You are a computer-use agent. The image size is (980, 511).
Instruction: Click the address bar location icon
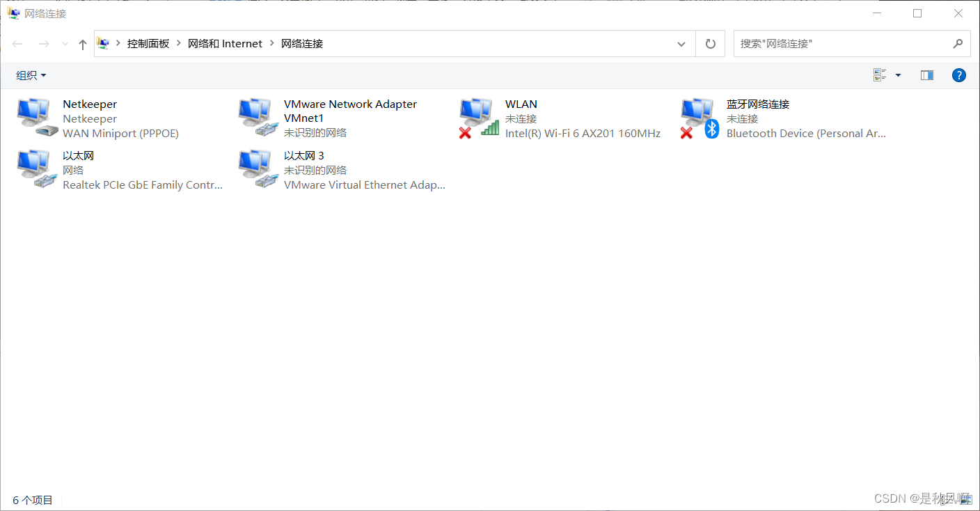point(103,43)
